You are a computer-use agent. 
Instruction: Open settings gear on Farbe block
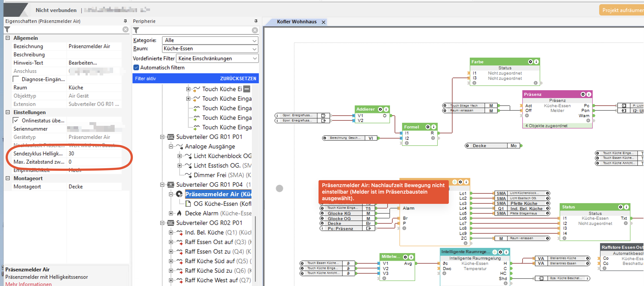click(x=530, y=62)
